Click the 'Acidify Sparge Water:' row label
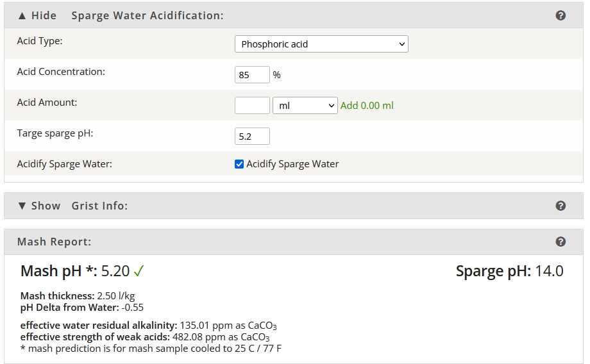This screenshot has height=364, width=590. click(x=64, y=164)
